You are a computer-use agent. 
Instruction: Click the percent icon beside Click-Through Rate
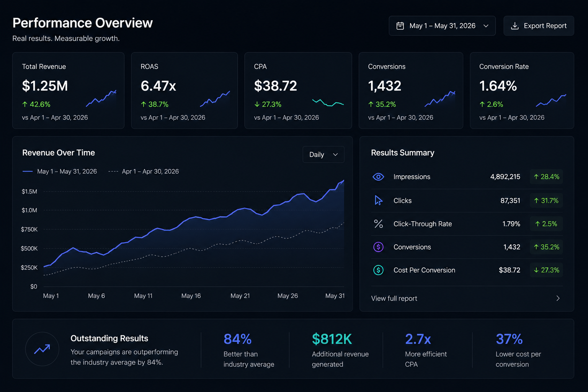click(378, 224)
